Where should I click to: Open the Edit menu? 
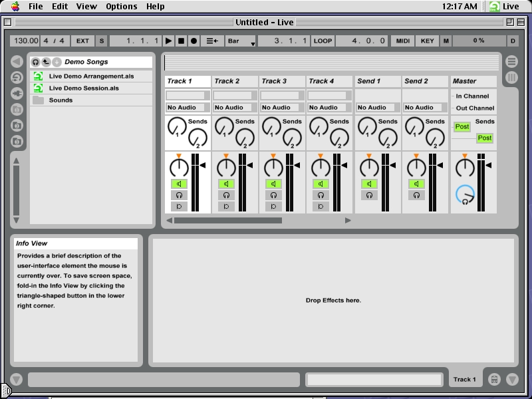pos(60,6)
